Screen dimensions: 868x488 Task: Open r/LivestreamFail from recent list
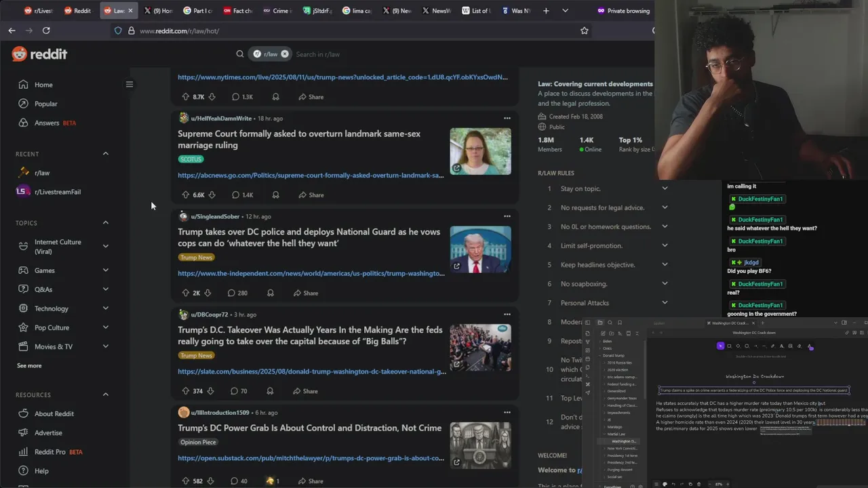point(57,192)
